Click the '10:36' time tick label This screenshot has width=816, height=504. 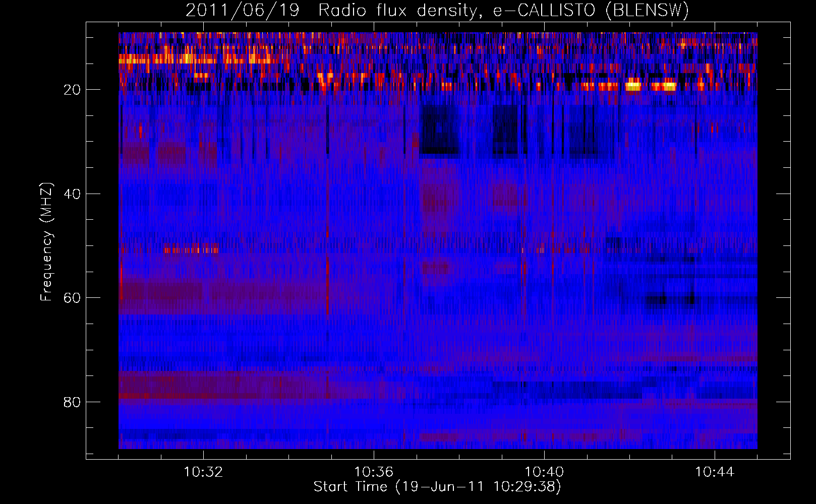374,472
